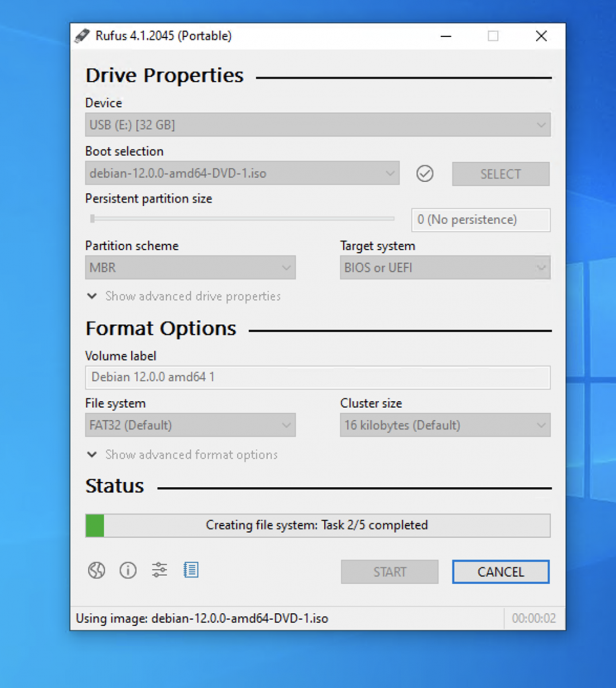Viewport: 616px width, 688px height.
Task: Open the Partition scheme MBR dropdown
Action: point(190,268)
